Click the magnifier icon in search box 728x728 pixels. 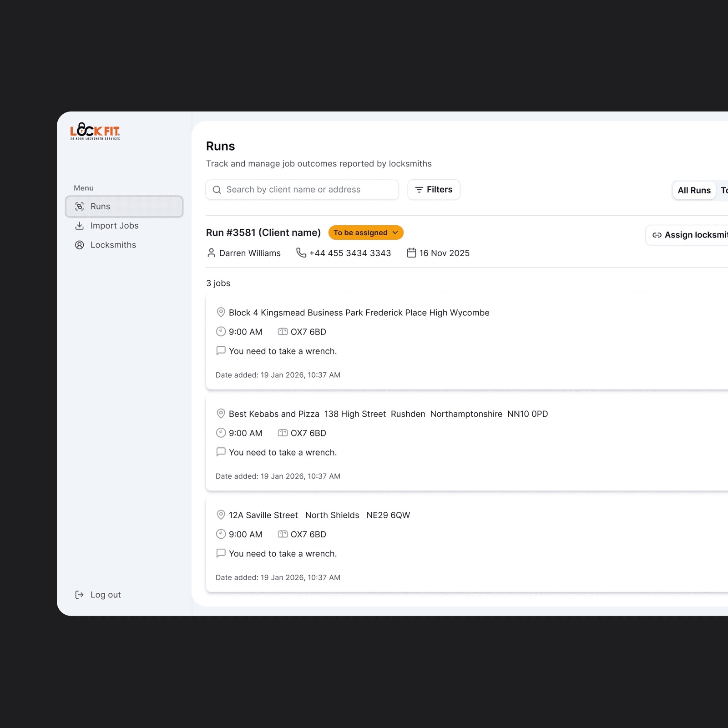click(217, 190)
